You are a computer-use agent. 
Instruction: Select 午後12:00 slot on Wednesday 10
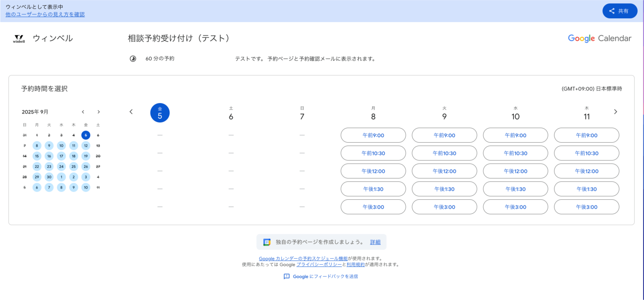515,171
